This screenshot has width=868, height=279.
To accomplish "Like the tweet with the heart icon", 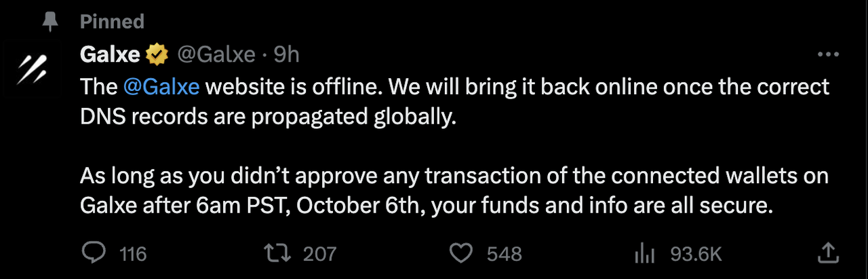I will coord(461,254).
